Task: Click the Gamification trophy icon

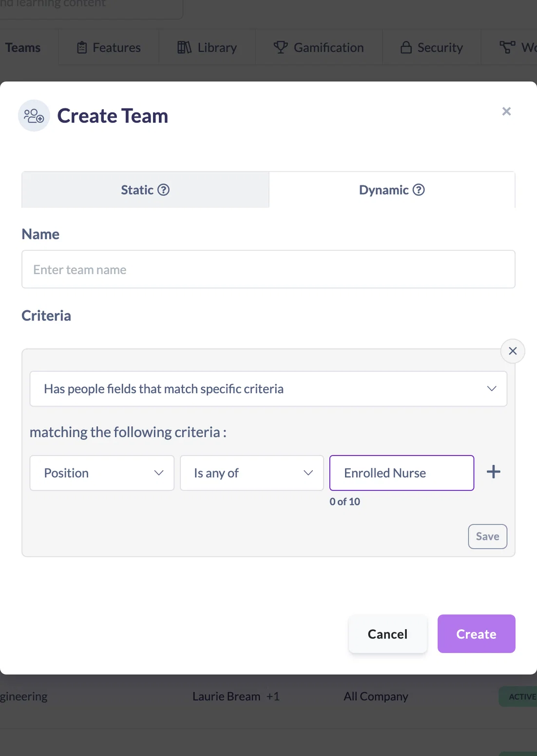Action: point(281,47)
